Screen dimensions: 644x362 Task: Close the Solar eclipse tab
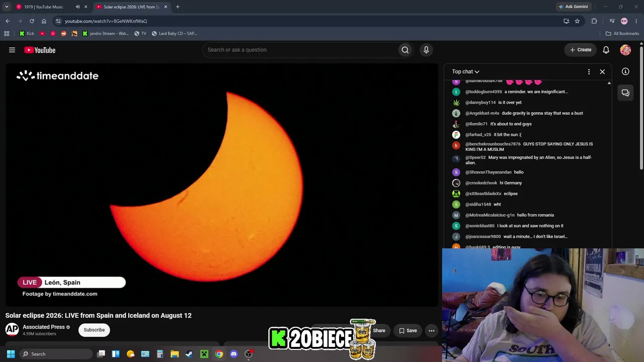[x=166, y=7]
